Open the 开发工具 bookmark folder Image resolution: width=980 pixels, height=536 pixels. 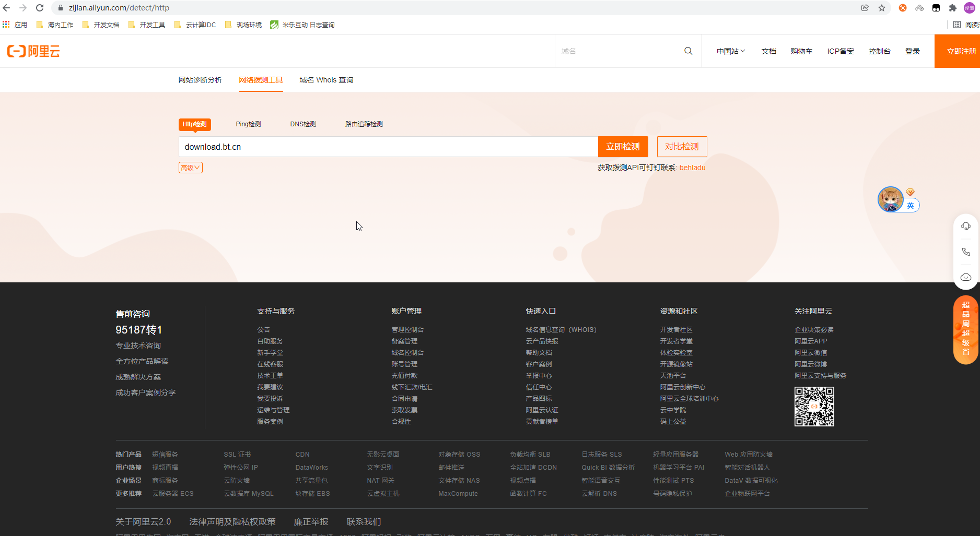click(x=147, y=25)
